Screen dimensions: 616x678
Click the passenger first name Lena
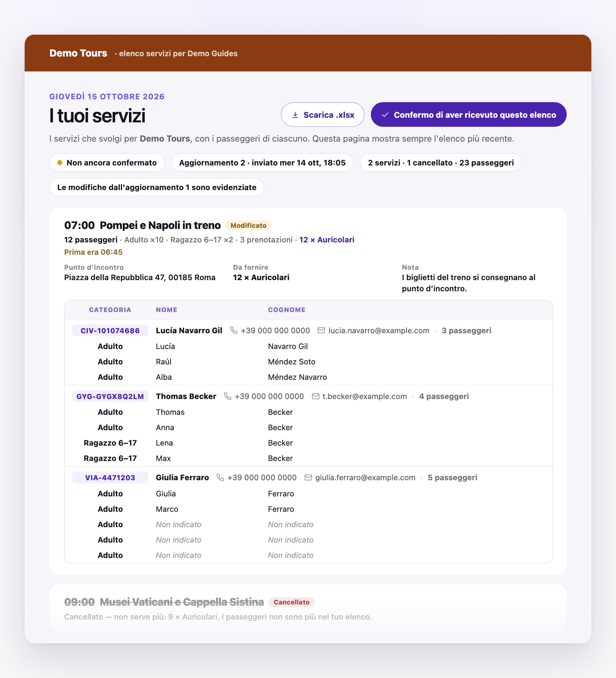click(x=164, y=443)
